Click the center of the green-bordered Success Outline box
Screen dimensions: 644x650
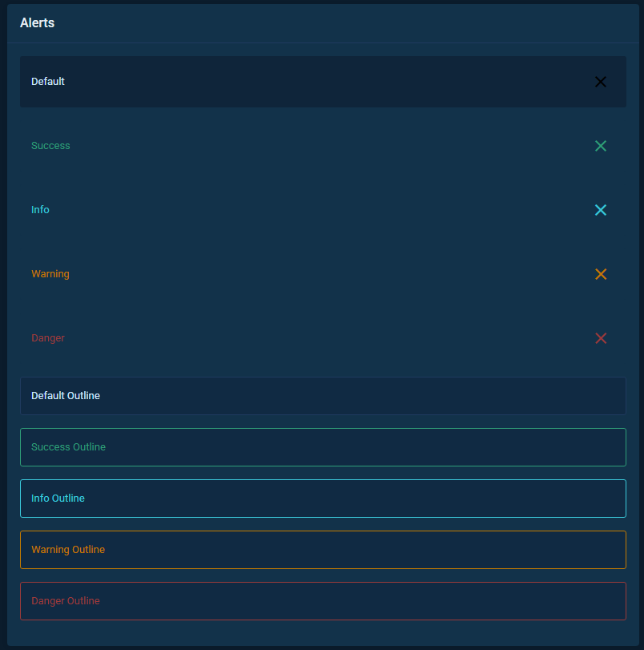pos(323,447)
